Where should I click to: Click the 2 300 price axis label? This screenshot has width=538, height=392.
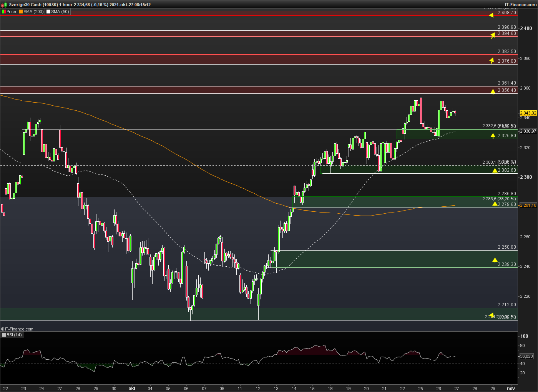[526, 177]
